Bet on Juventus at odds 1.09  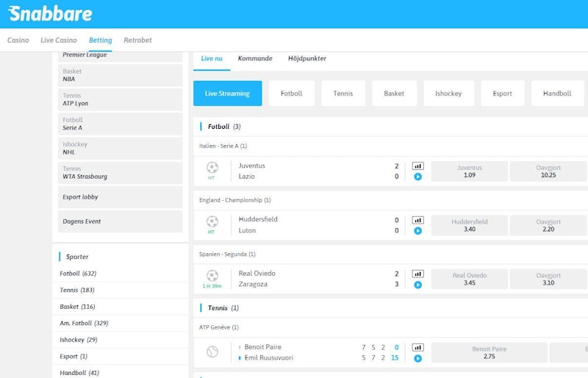(469, 171)
